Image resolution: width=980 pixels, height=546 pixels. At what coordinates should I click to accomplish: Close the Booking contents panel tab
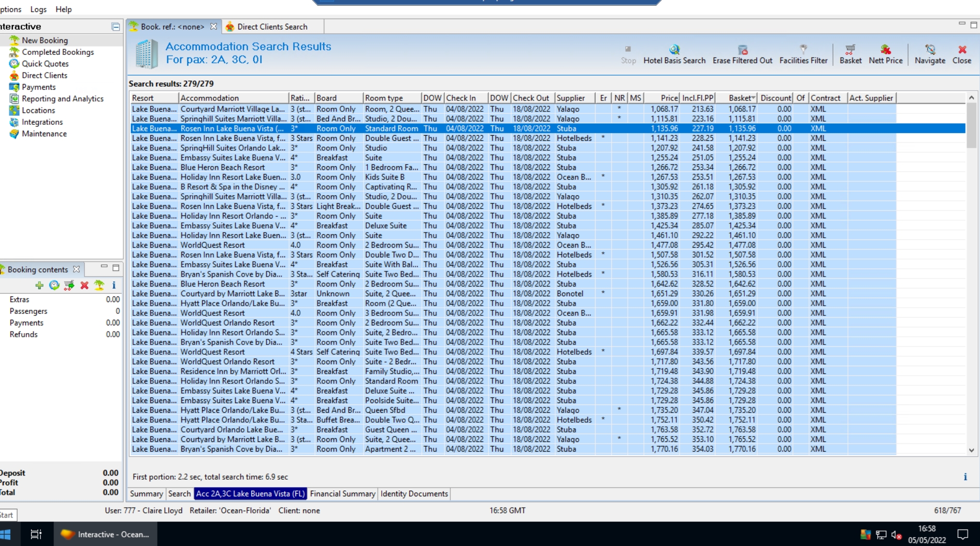click(x=77, y=269)
